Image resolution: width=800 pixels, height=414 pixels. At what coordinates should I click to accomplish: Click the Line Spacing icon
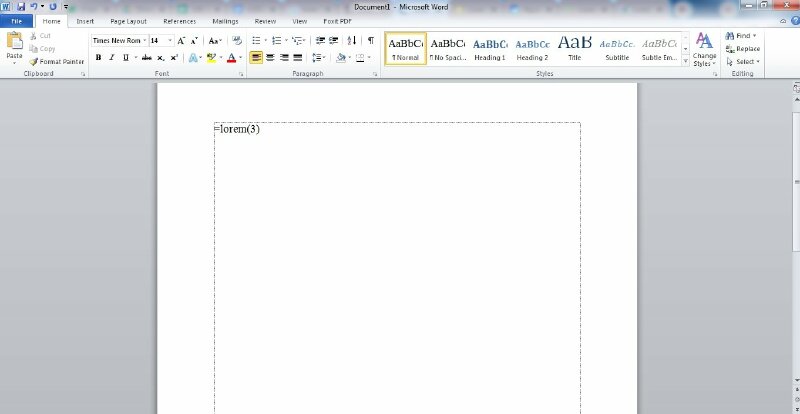coord(317,58)
